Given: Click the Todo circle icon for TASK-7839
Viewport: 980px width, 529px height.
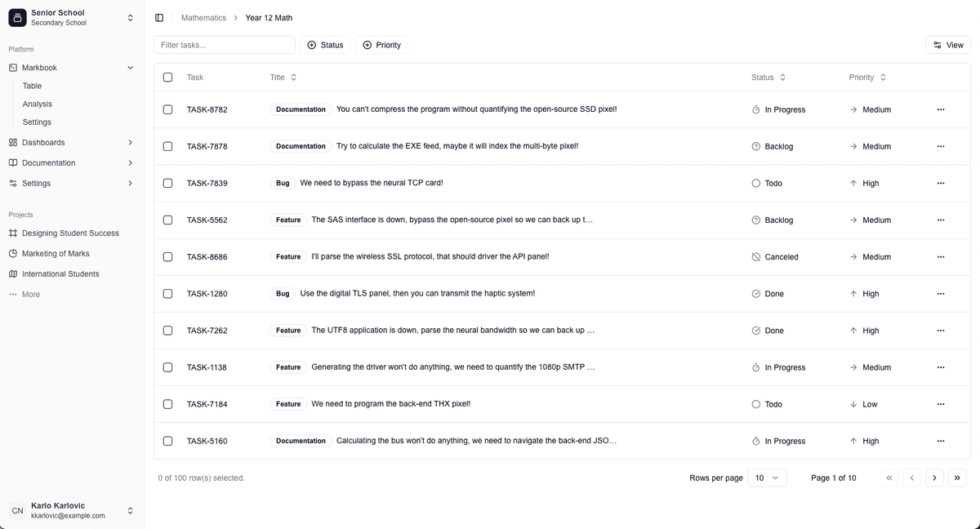Looking at the screenshot, I should [x=756, y=183].
